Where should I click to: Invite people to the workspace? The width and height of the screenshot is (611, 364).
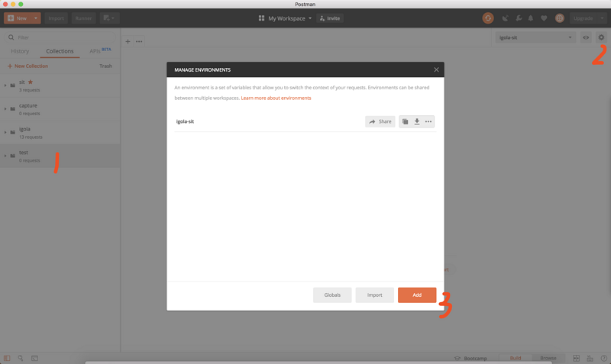[x=330, y=18]
